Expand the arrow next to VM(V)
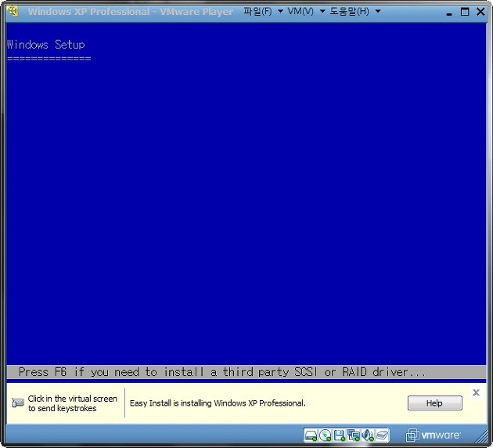 (322, 12)
